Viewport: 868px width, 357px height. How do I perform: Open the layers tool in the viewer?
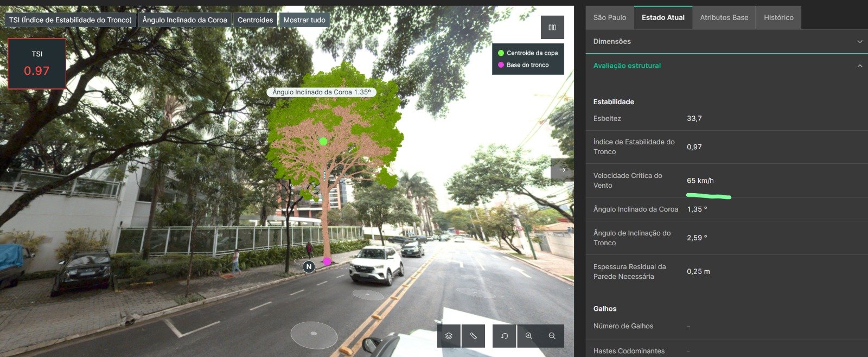coord(449,336)
